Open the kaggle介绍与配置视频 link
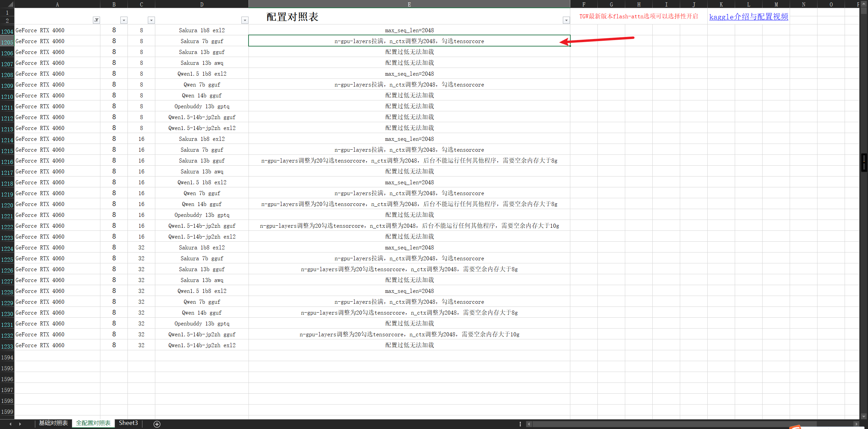The image size is (868, 429). click(x=749, y=17)
